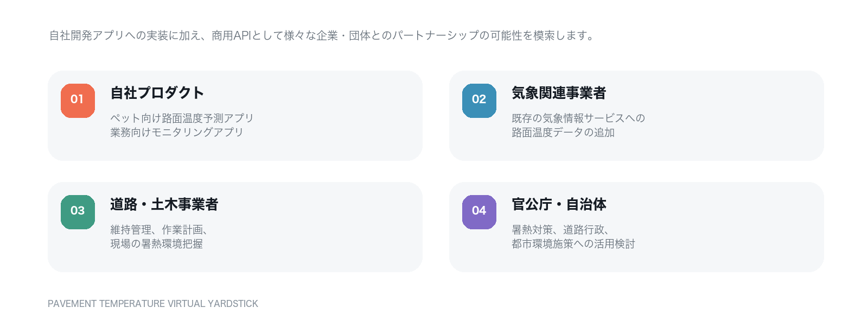Click the intro sentence about 商用API partnerships

(323, 35)
